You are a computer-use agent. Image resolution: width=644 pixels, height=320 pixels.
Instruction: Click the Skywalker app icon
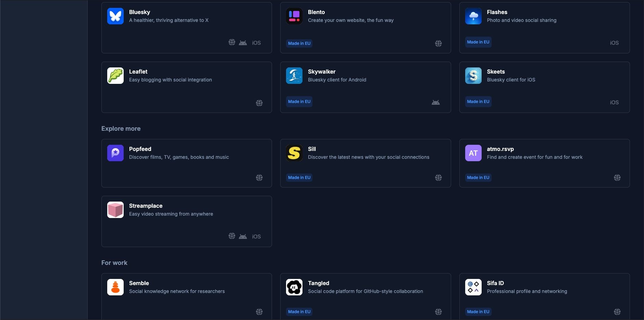pyautogui.click(x=294, y=76)
